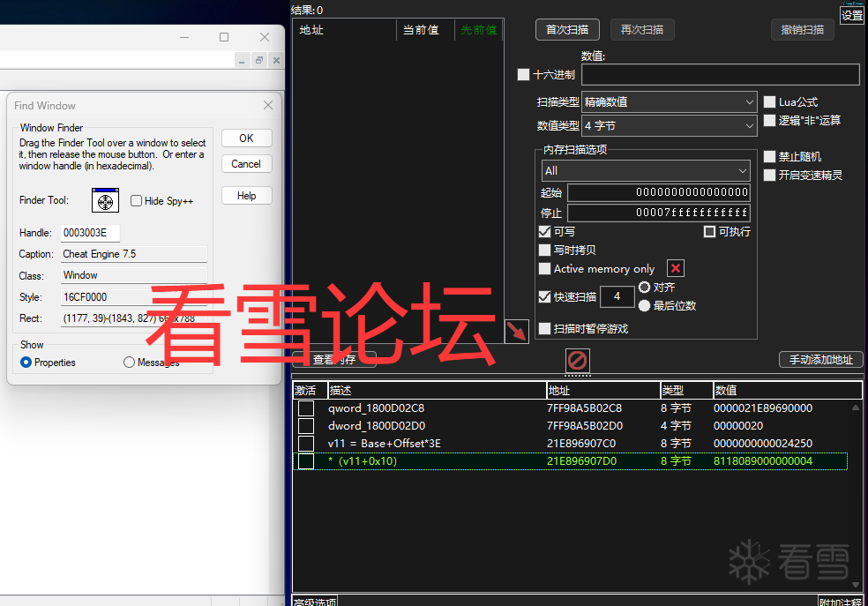Click value 8118089000000004 in the table
This screenshot has width=868, height=606.
click(x=763, y=461)
